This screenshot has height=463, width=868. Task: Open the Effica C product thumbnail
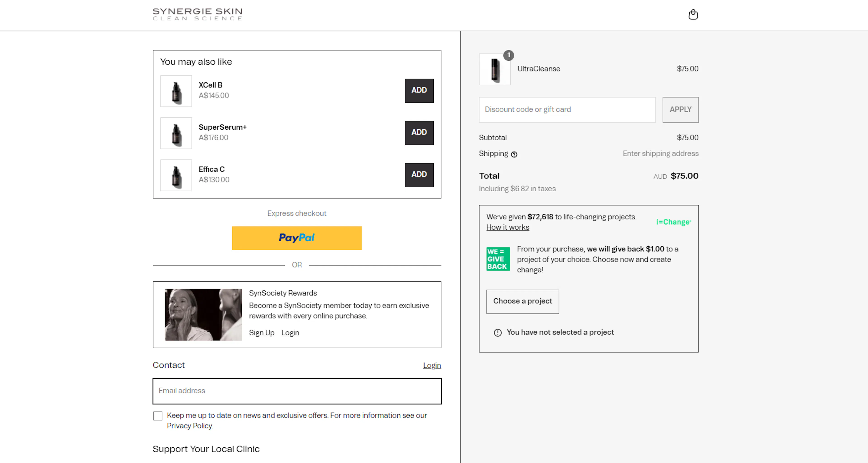coord(176,175)
